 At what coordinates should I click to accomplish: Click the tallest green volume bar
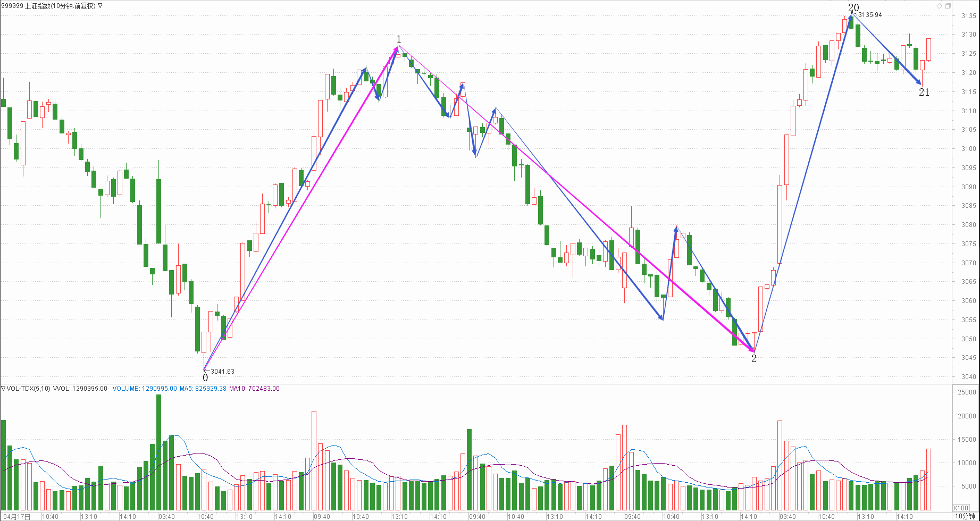click(158, 452)
